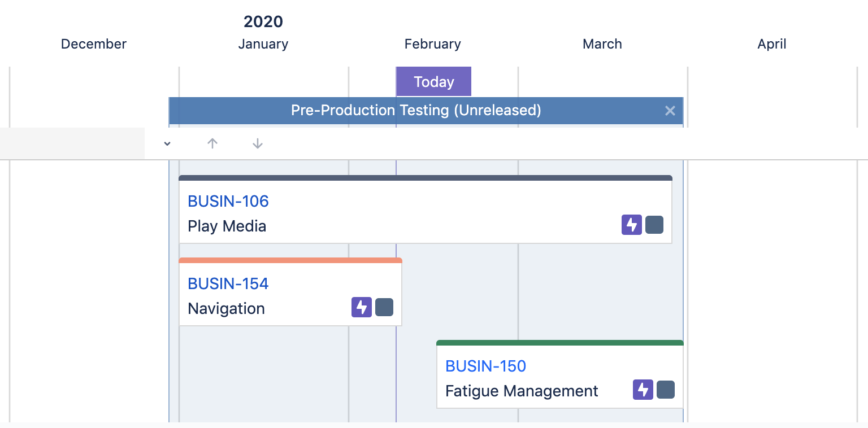The height and width of the screenshot is (428, 868).
Task: Click the gray status square on Fatigue Management
Action: click(666, 390)
